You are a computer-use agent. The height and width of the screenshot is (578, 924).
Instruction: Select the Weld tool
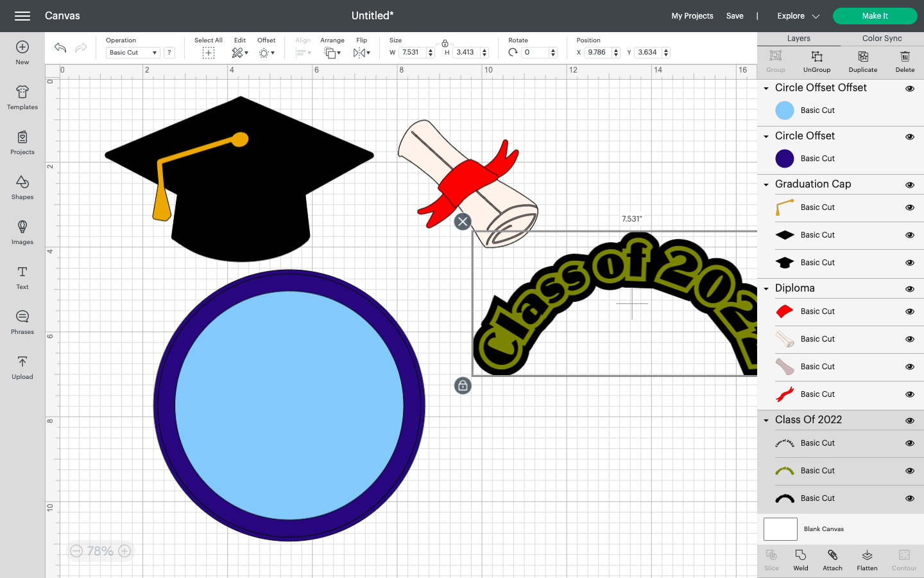pyautogui.click(x=800, y=559)
